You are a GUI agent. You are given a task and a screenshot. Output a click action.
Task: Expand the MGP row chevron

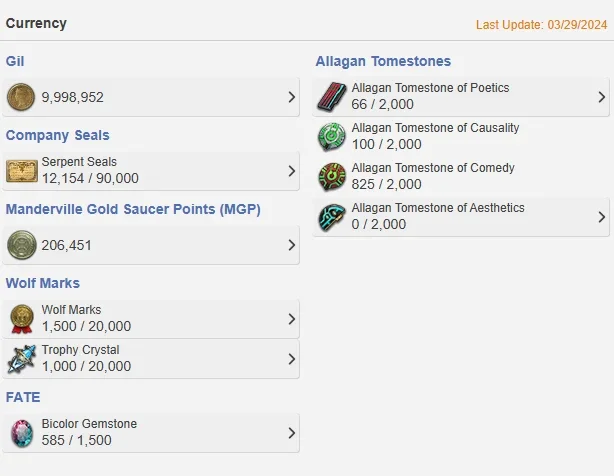[x=292, y=245]
